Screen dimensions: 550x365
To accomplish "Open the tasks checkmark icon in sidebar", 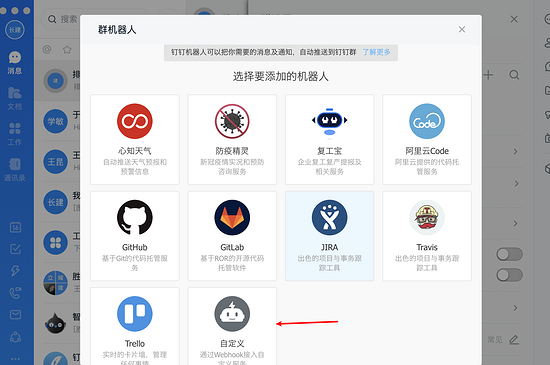I will [15, 249].
